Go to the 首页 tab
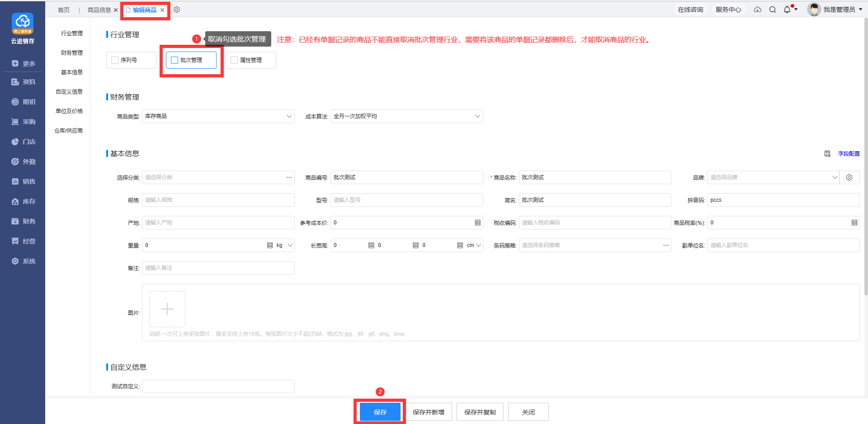 click(x=64, y=10)
